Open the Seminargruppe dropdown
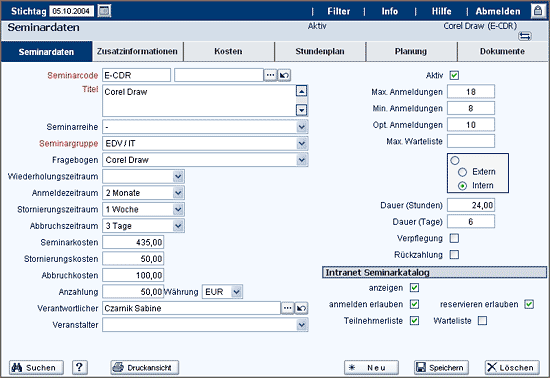550x378 pixels. pos(302,143)
